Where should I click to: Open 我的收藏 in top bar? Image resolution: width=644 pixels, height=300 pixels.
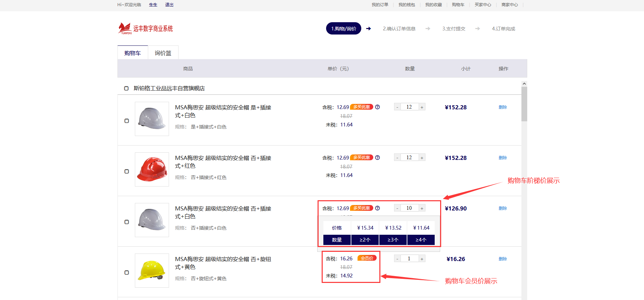(x=434, y=5)
